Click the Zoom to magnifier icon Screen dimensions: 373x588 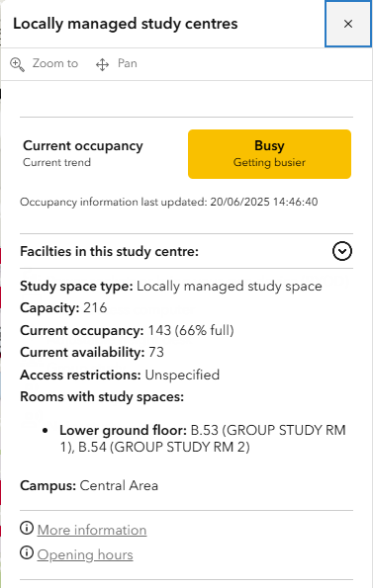[17, 64]
